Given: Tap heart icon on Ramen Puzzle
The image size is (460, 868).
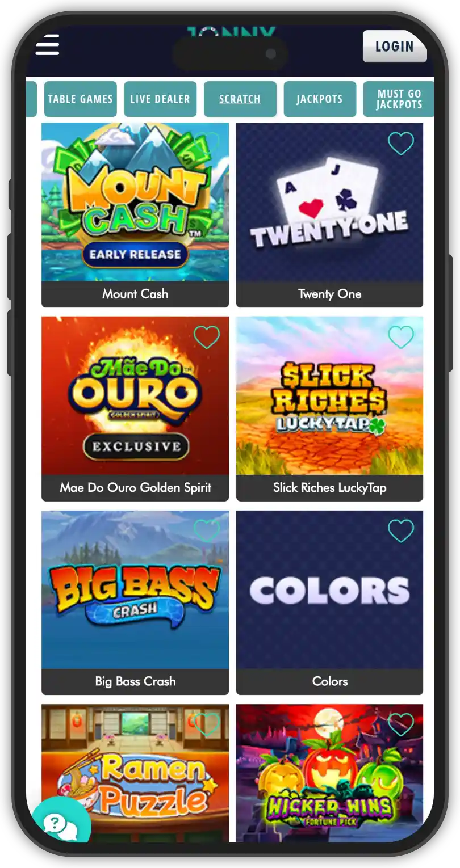Looking at the screenshot, I should 206,724.
